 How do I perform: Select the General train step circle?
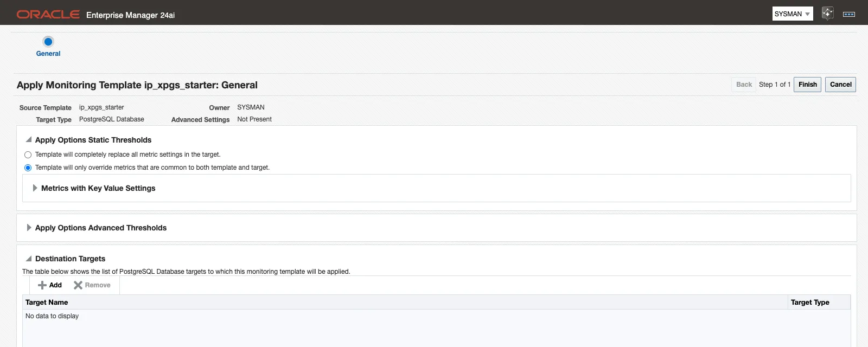(x=48, y=41)
